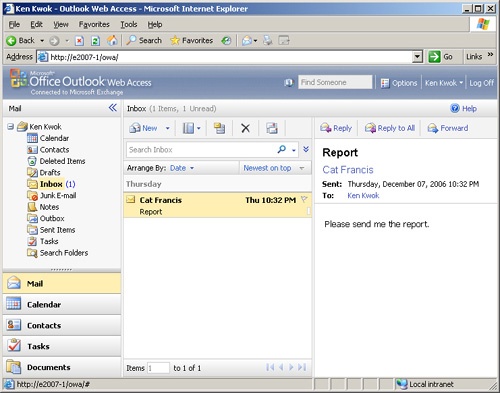This screenshot has width=500, height=393.
Task: Click the Stop loading icon
Action: (x=79, y=41)
